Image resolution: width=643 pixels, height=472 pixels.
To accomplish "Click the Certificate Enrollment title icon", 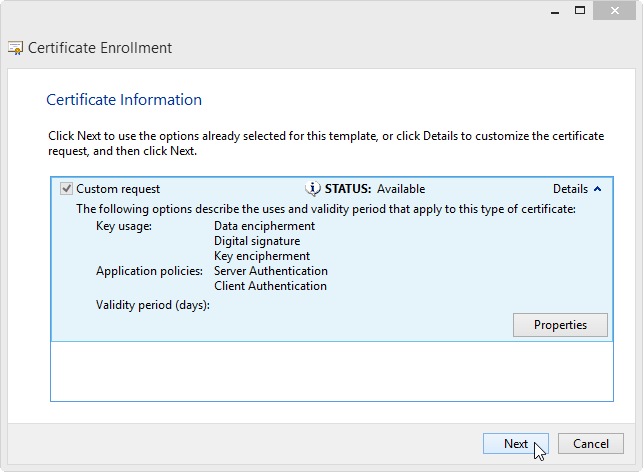I will click(x=16, y=48).
